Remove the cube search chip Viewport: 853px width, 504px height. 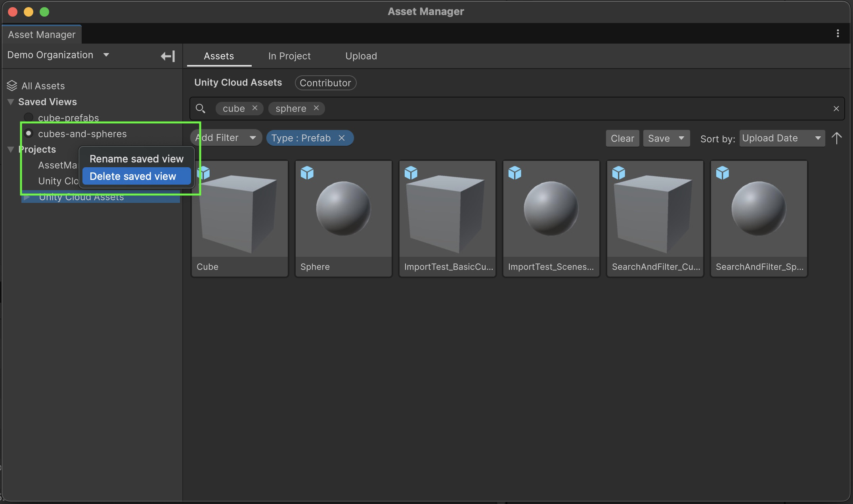pyautogui.click(x=255, y=108)
